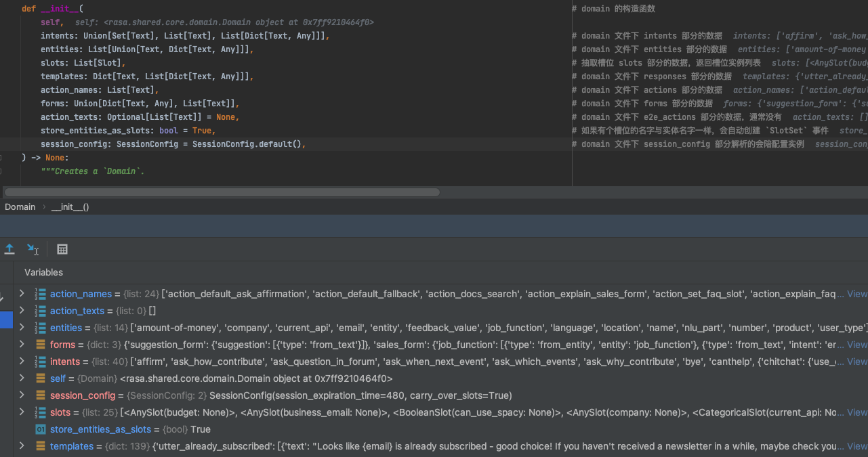Expand the entities variable
Screen dimensions: 868x457
coord(22,328)
